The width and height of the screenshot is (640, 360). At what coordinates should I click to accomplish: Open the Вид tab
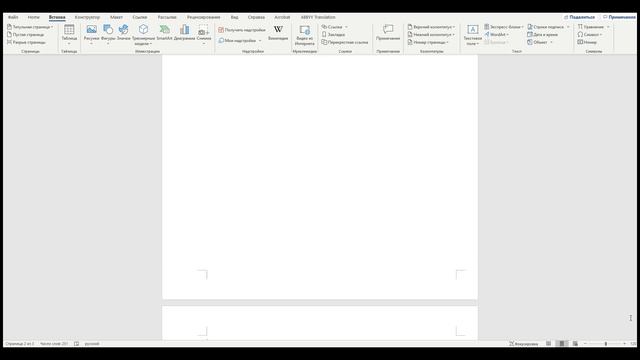point(234,17)
